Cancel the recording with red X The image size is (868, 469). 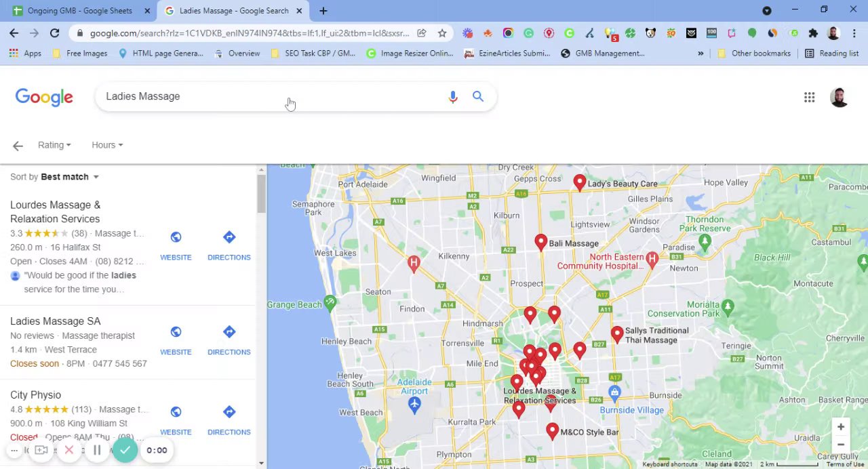point(68,450)
